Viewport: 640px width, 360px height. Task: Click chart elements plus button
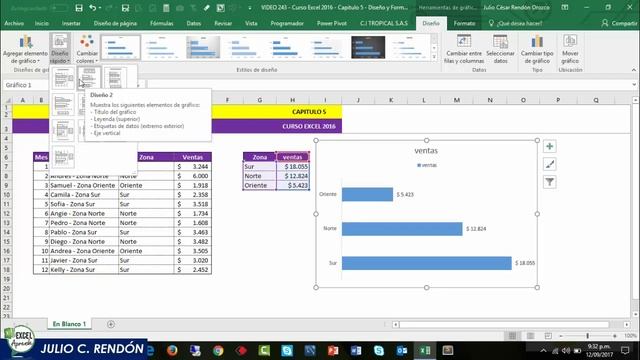tap(550, 147)
